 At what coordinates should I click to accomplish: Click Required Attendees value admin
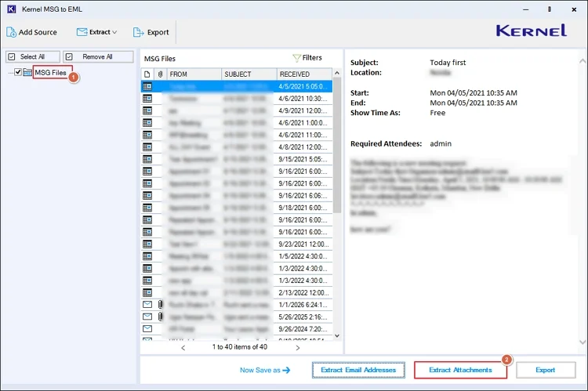pos(441,143)
